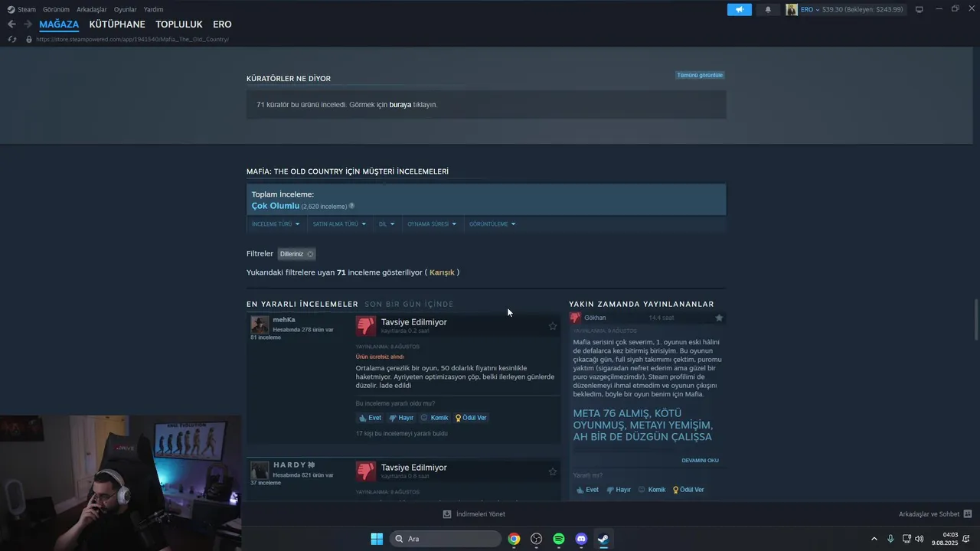This screenshot has width=980, height=551.
Task: Expand the DİL filter dropdown
Action: click(387, 224)
